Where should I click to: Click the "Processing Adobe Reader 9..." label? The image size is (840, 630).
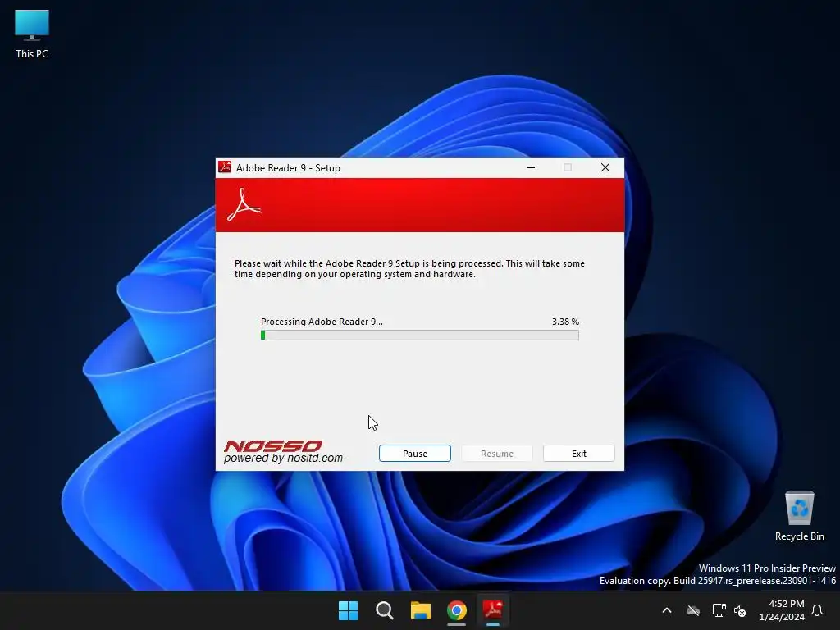(x=322, y=322)
